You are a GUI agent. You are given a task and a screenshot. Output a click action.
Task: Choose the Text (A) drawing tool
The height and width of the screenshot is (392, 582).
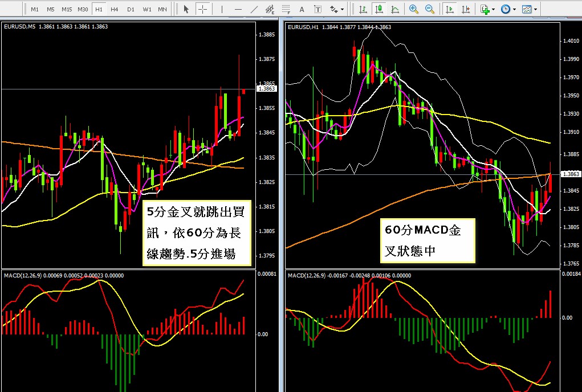click(x=302, y=9)
